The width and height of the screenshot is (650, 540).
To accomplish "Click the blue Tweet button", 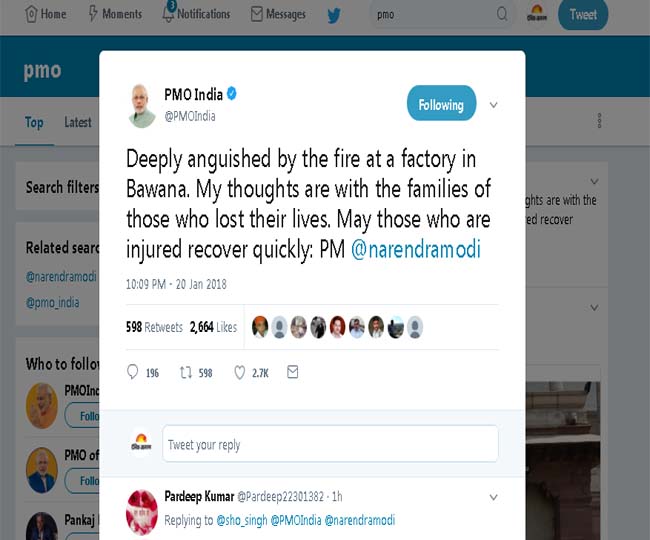I will [x=583, y=15].
